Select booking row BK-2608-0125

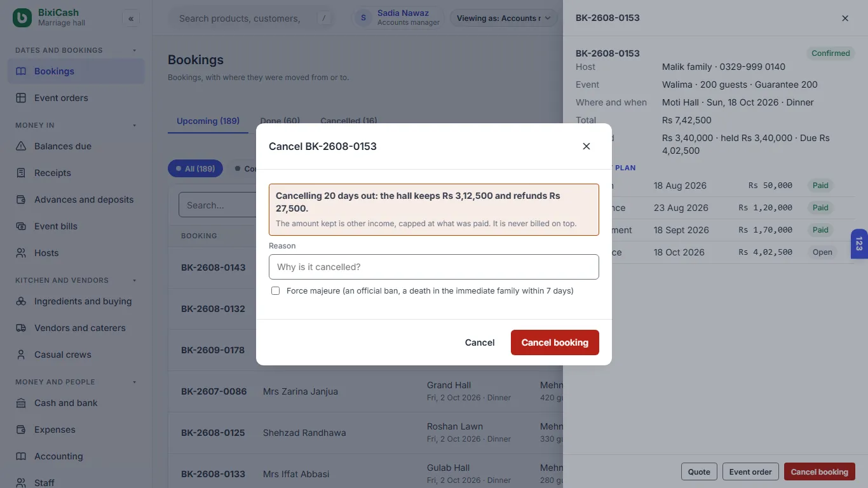point(365,433)
